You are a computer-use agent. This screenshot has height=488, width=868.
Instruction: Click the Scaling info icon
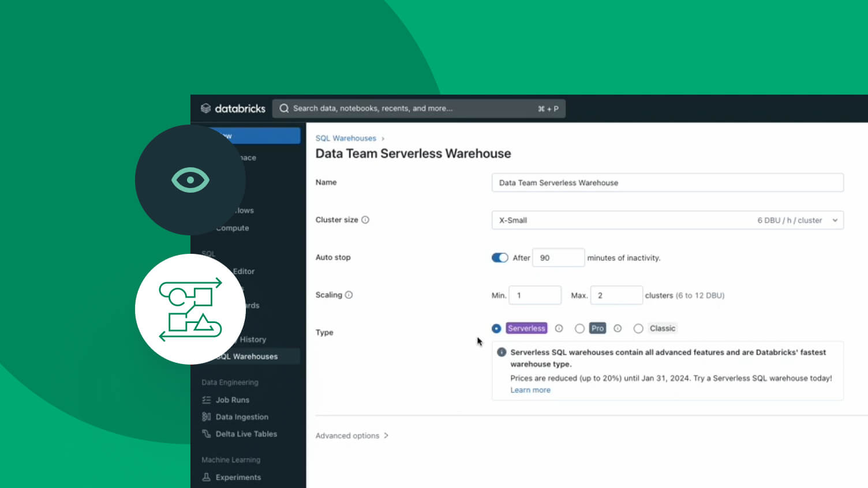pos(349,295)
